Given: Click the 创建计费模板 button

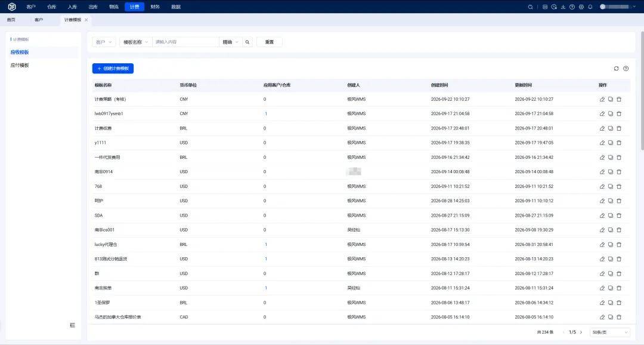Looking at the screenshot, I should [113, 69].
